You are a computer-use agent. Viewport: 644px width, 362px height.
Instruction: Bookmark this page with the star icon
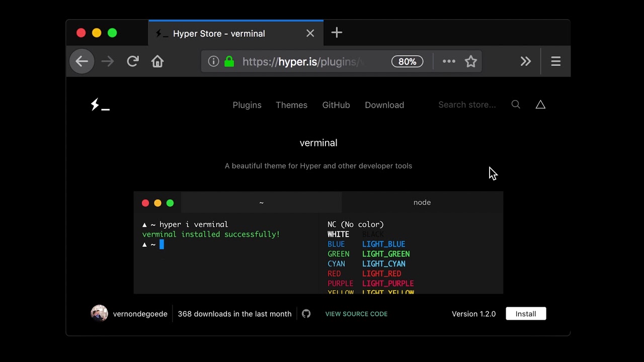click(471, 61)
